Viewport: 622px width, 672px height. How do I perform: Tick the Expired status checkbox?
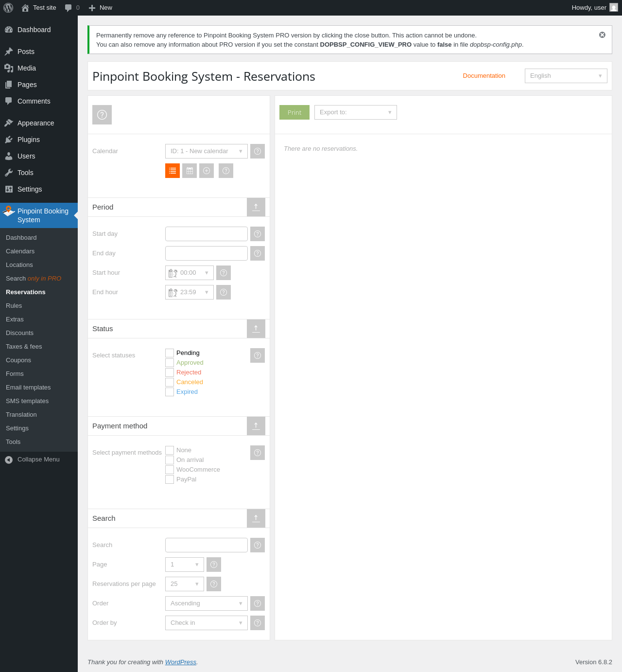(x=170, y=392)
